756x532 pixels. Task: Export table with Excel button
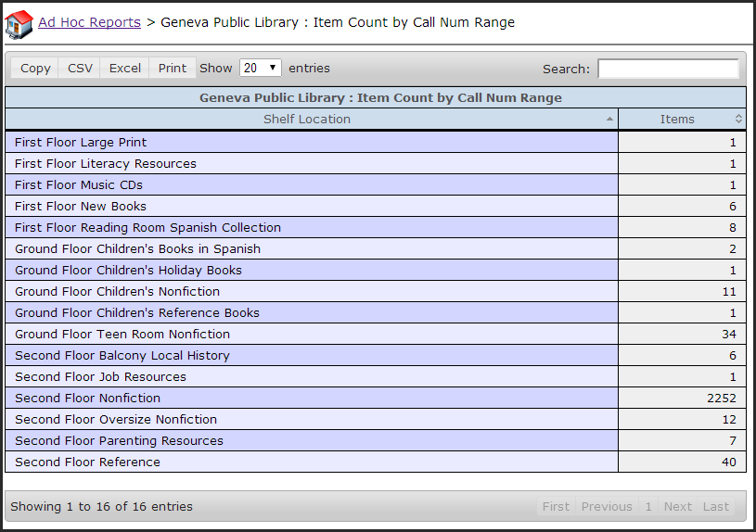125,68
